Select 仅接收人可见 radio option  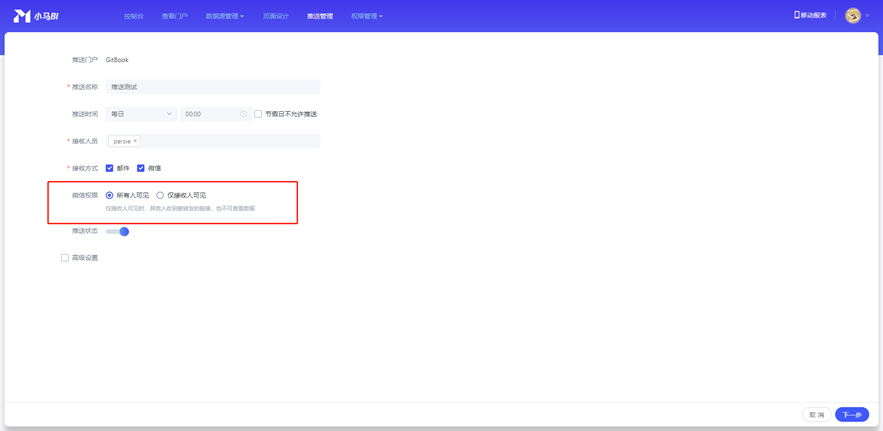click(160, 195)
